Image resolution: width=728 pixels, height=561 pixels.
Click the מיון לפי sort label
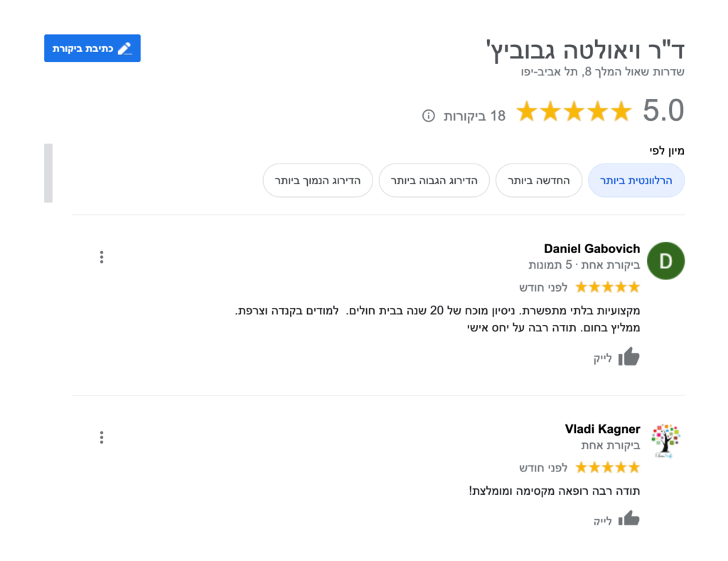point(668,151)
